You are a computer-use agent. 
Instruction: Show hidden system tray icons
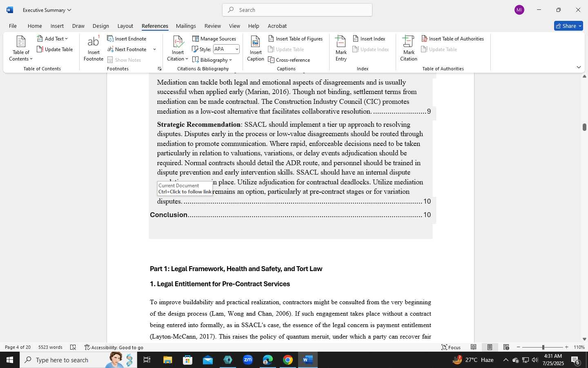[506, 360]
